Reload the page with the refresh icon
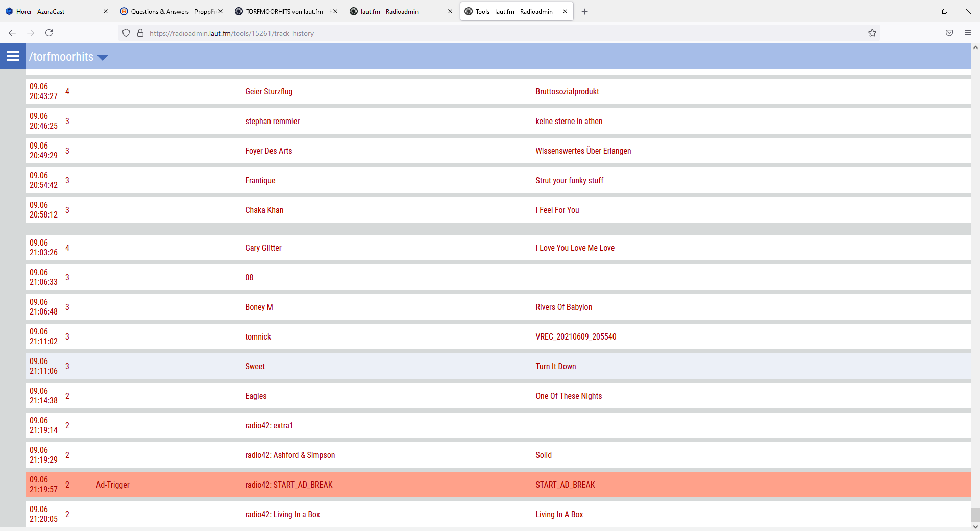This screenshot has height=531, width=980. [49, 33]
